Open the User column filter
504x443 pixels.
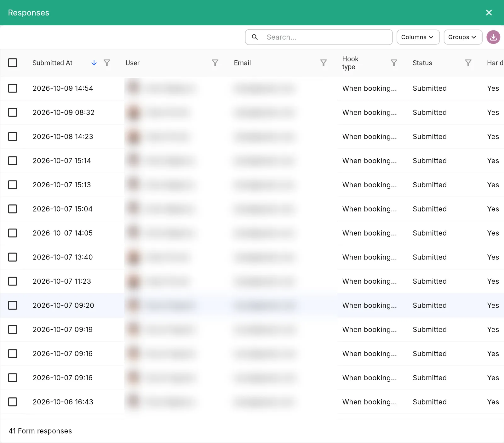point(215,63)
